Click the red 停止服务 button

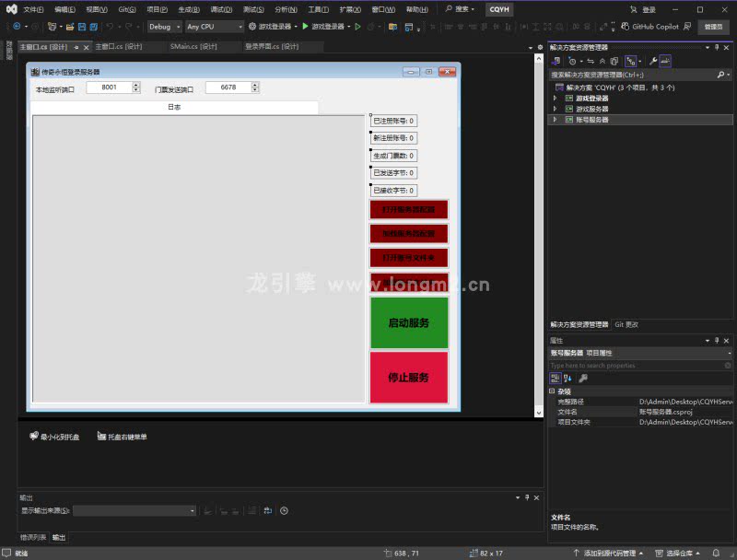[409, 378]
